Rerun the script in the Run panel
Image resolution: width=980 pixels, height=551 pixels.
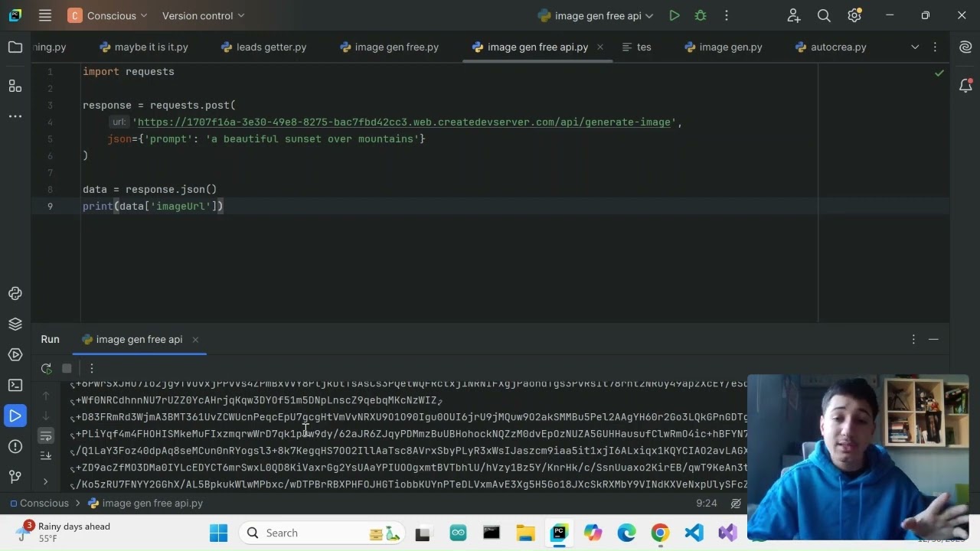click(x=47, y=368)
